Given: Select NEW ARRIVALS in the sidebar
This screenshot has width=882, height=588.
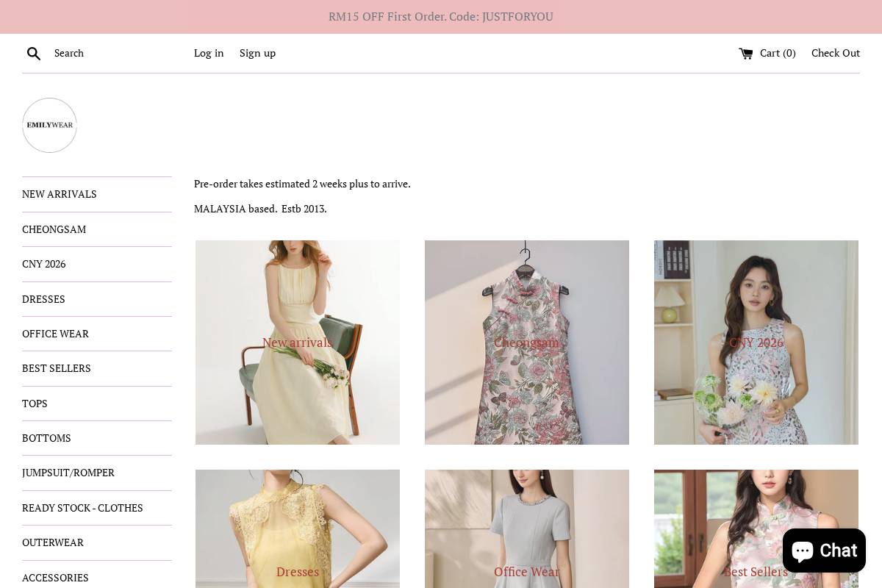Looking at the screenshot, I should click(60, 194).
